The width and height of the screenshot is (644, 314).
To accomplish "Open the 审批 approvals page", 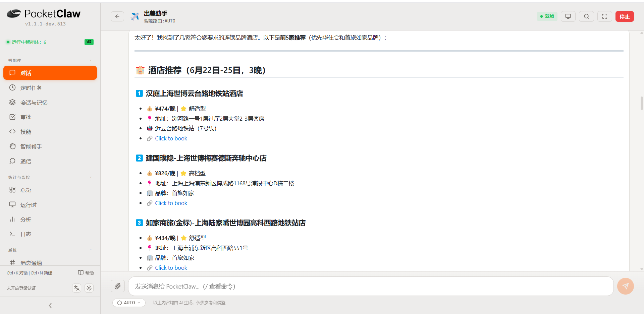I will [50, 117].
